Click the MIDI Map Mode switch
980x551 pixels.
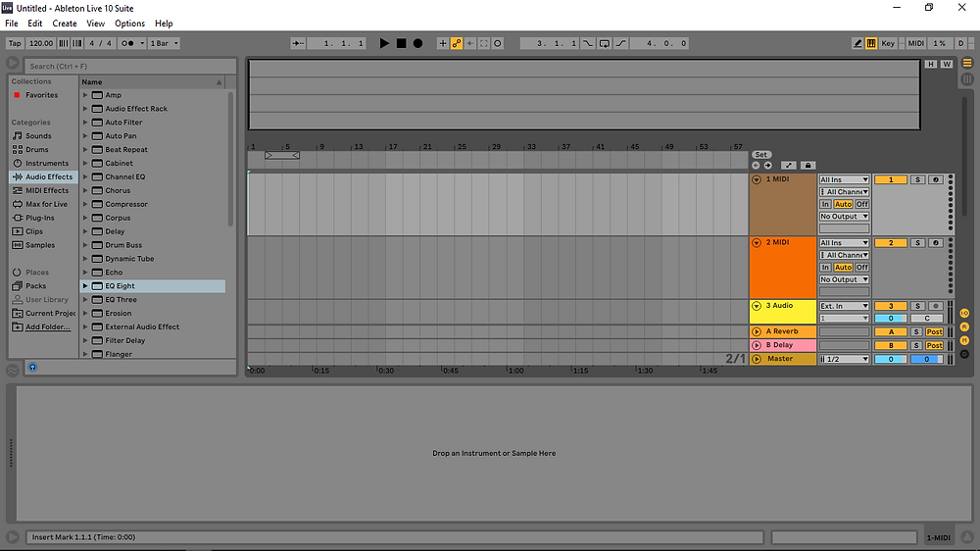915,43
